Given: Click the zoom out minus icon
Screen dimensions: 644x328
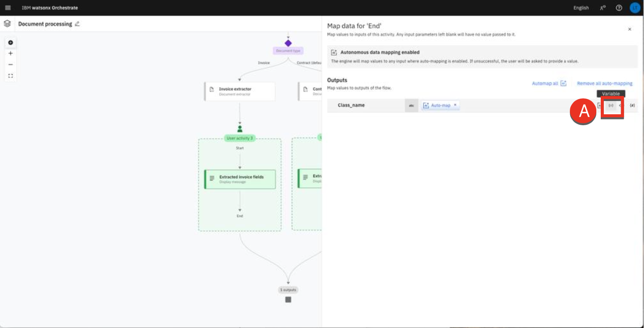Looking at the screenshot, I should [11, 64].
